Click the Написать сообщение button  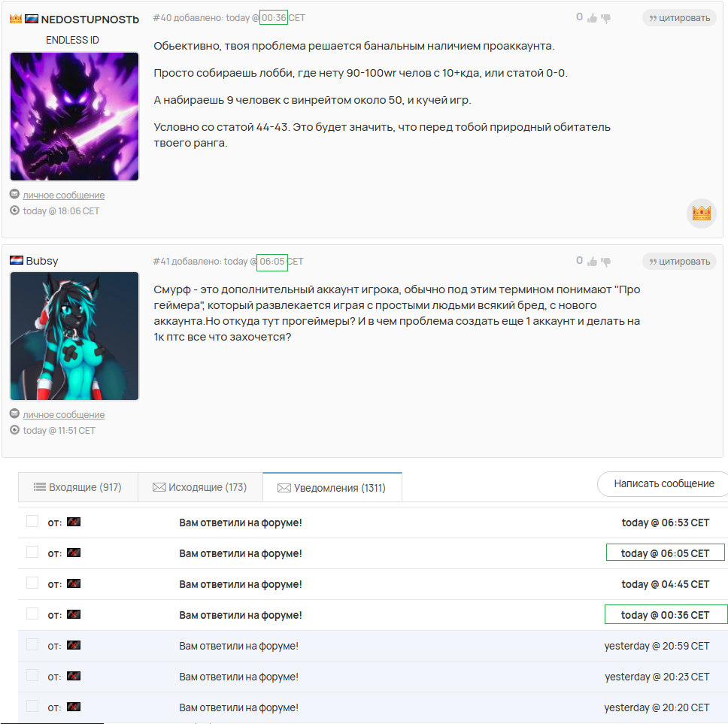click(x=663, y=483)
